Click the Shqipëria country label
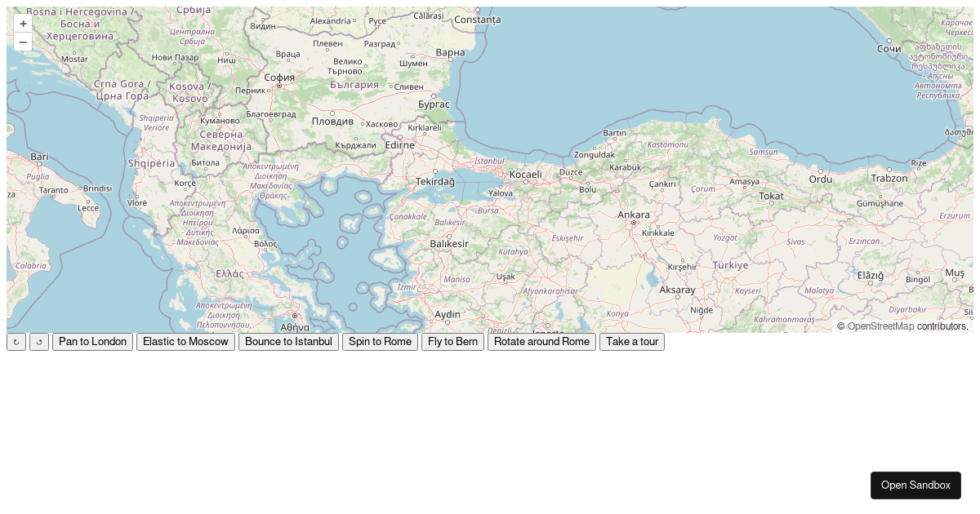The image size is (980, 514). click(x=152, y=162)
